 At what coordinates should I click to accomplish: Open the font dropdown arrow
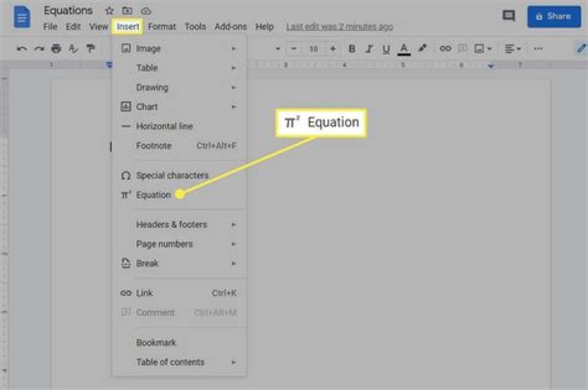pos(278,49)
